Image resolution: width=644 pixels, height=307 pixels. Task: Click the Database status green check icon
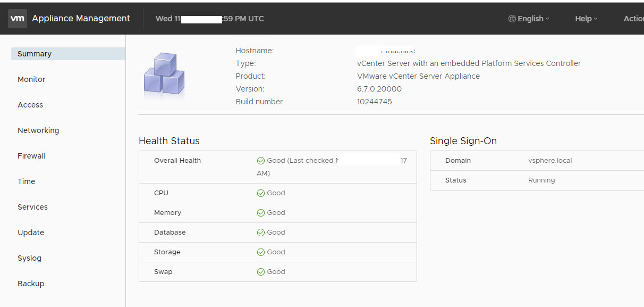(x=261, y=233)
